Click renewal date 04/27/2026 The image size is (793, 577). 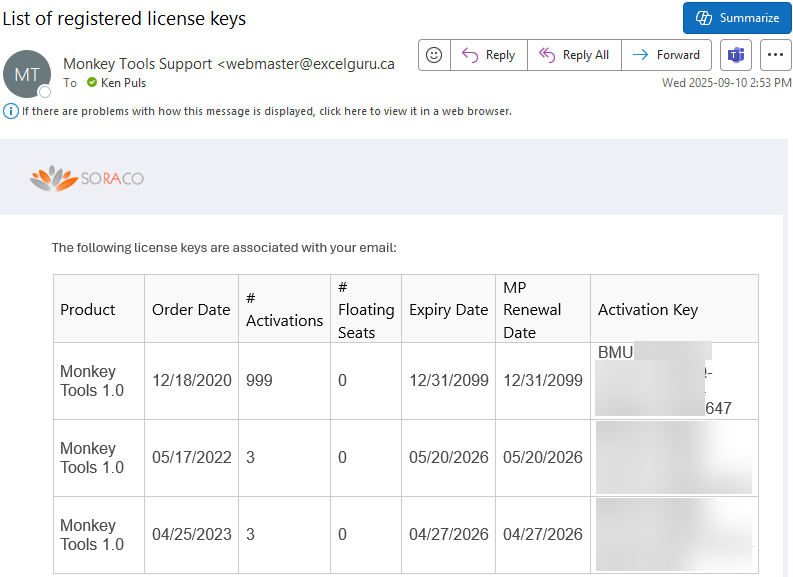(x=543, y=534)
